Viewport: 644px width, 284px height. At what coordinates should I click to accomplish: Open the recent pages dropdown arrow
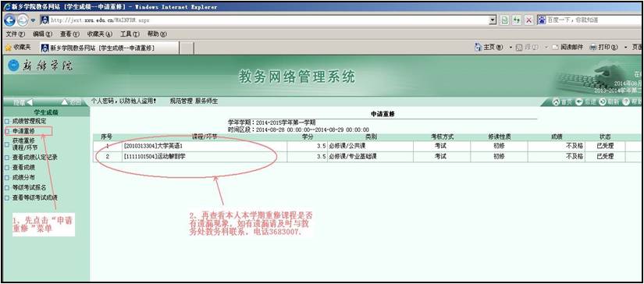click(x=33, y=20)
